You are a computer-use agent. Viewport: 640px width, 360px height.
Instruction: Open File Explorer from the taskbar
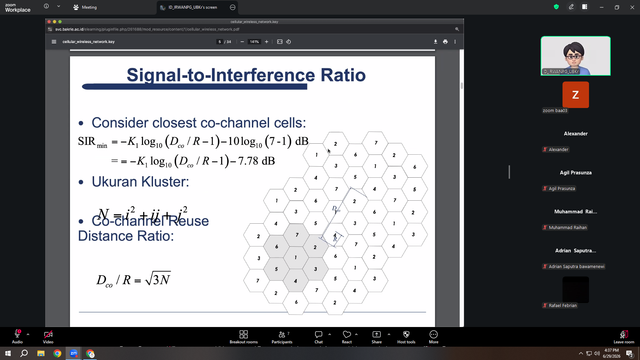41,353
